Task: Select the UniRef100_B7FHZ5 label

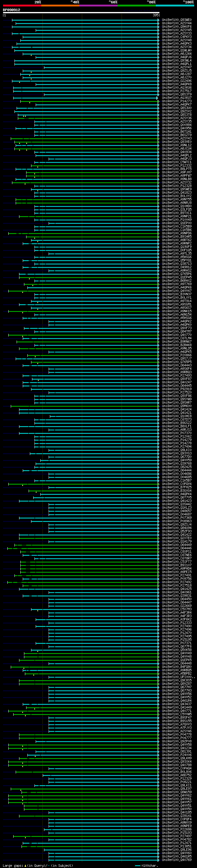Action: coord(176,487)
